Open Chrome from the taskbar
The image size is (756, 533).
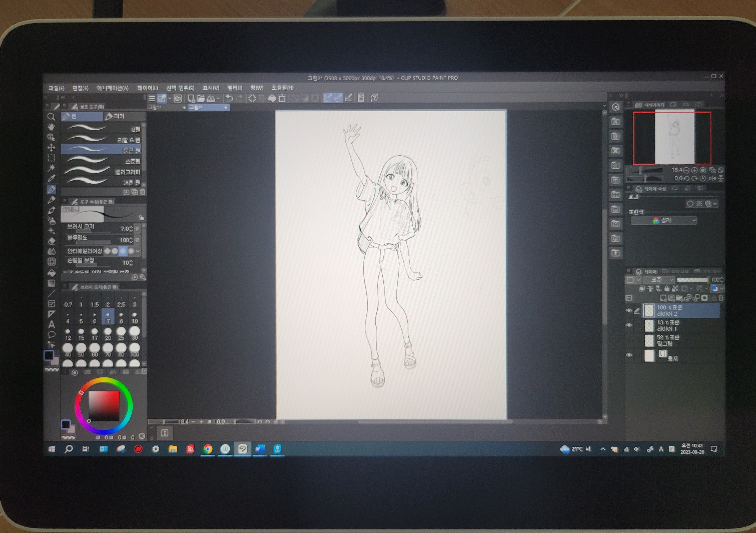tap(208, 449)
